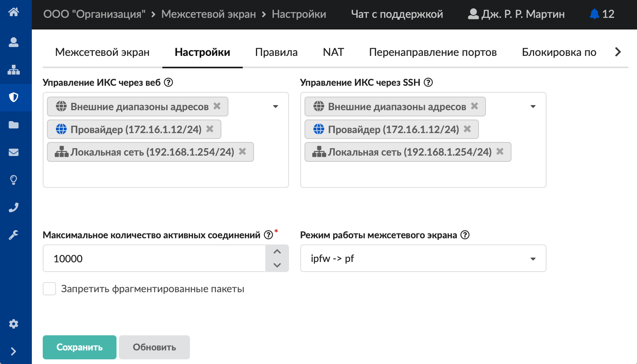The image size is (637, 364).
Task: Switch to the Правила tab
Action: 276,52
